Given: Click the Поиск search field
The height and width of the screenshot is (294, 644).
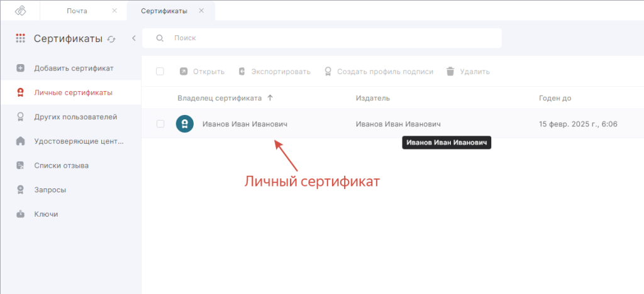Looking at the screenshot, I should point(321,38).
